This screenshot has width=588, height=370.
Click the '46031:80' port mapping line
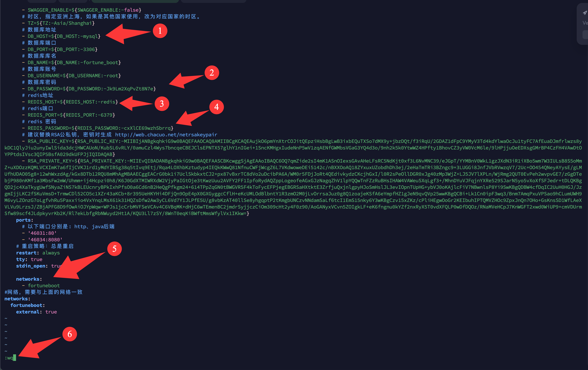click(42, 233)
